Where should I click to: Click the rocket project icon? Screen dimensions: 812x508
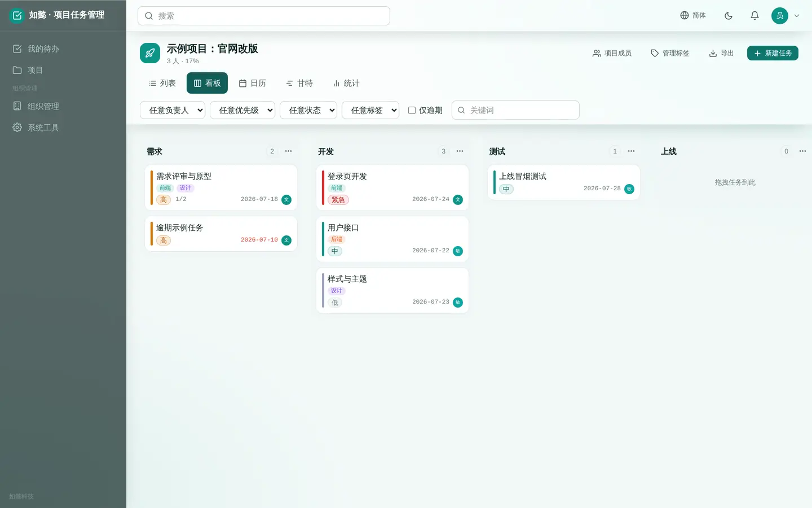pos(150,53)
